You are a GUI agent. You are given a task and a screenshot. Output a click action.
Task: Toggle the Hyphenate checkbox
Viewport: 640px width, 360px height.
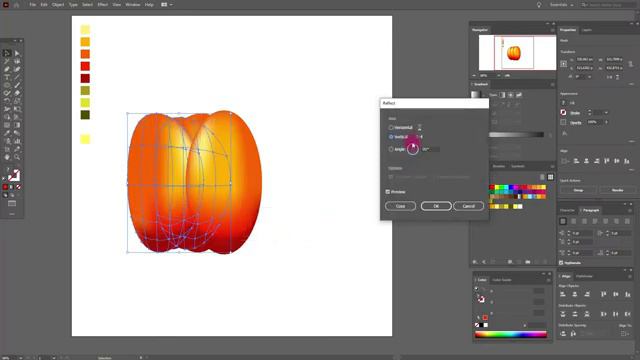click(x=561, y=263)
